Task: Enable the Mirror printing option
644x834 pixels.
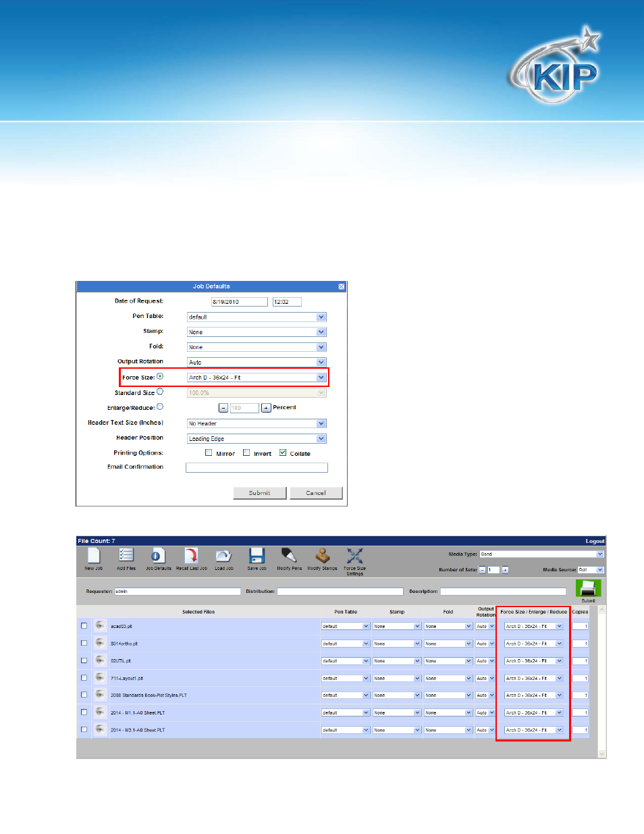Action: point(209,453)
